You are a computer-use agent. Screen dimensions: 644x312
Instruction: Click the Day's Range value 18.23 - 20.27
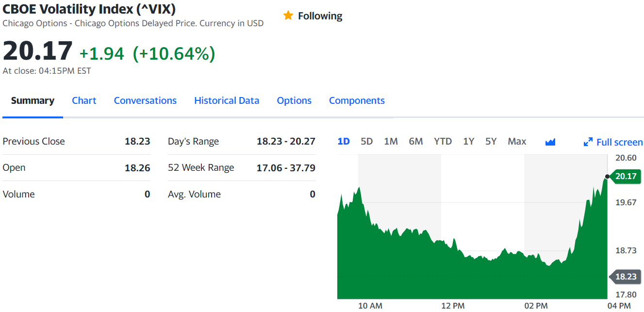coord(286,141)
